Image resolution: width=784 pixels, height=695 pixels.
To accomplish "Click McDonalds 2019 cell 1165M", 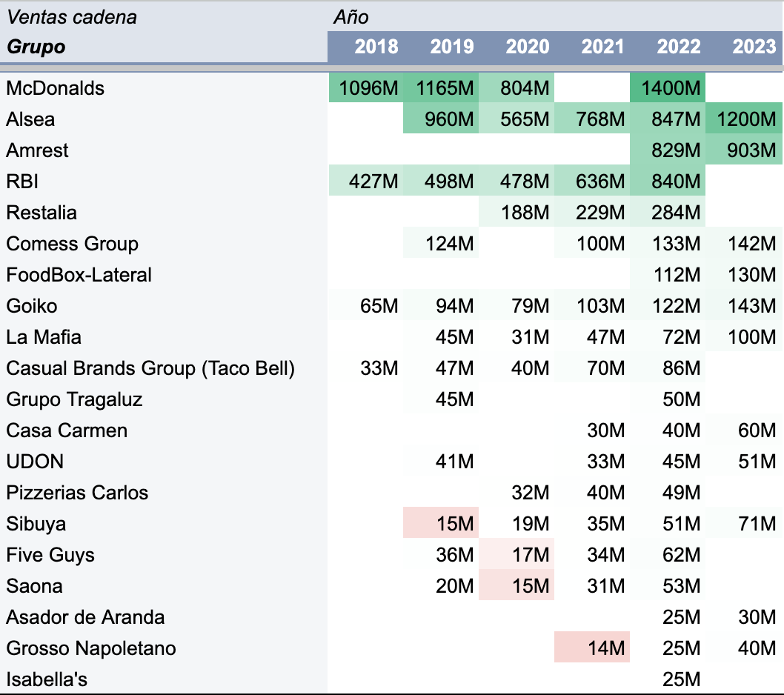I will [x=441, y=88].
